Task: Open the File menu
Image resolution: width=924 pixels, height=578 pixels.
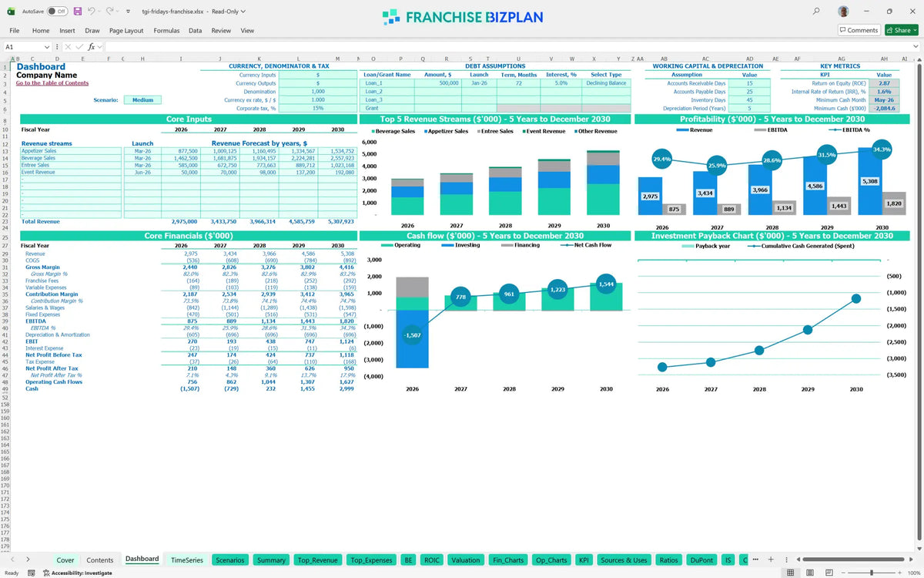Action: (x=14, y=31)
